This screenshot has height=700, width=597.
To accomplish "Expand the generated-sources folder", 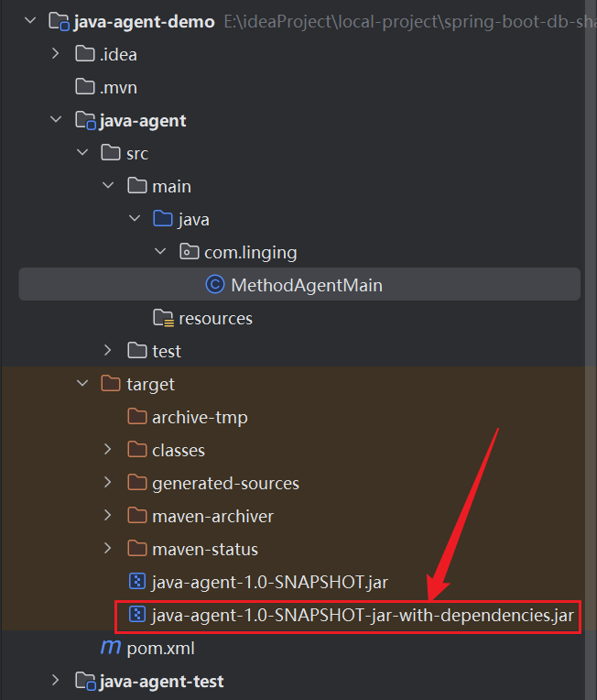I will 107,483.
